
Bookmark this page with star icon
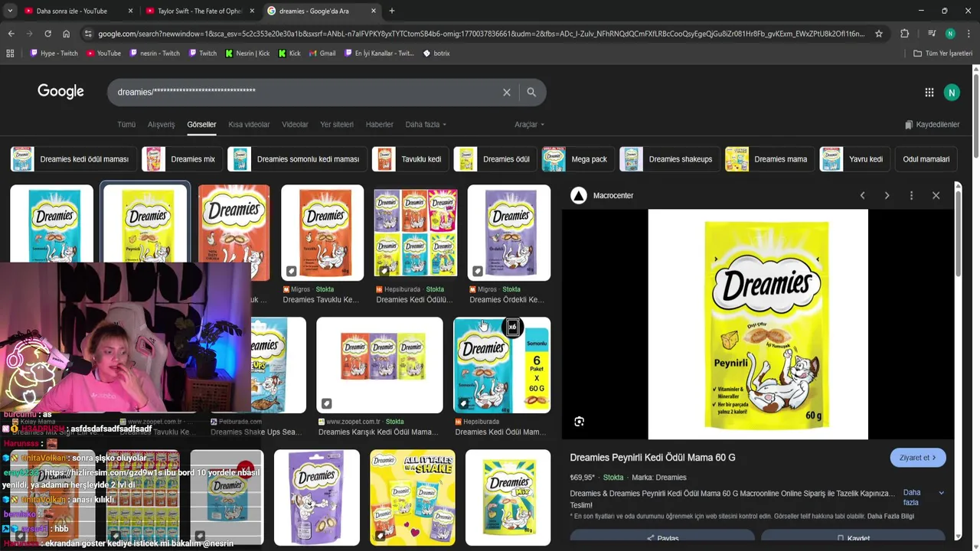point(879,34)
